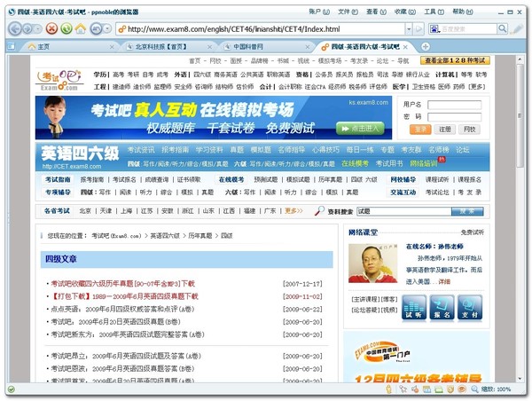Click the URL address bar
This screenshot has height=401, width=532.
coord(262,29)
